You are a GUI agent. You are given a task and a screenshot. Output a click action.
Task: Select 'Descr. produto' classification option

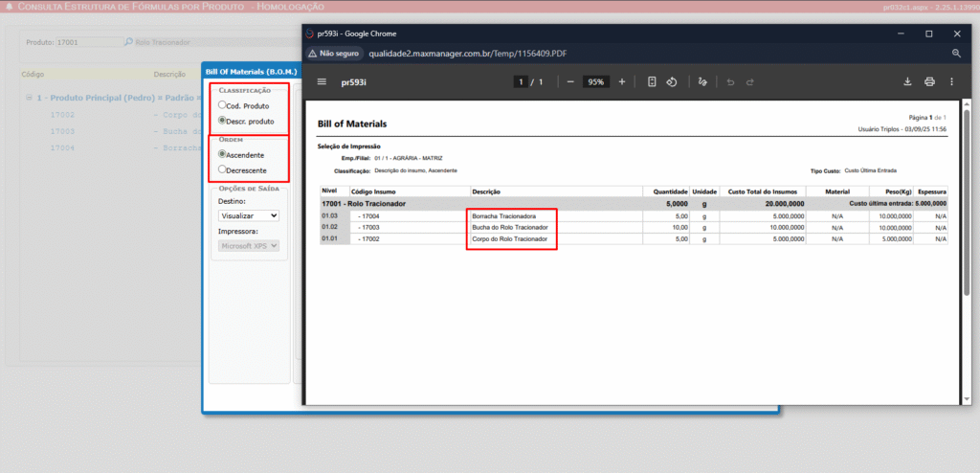222,120
